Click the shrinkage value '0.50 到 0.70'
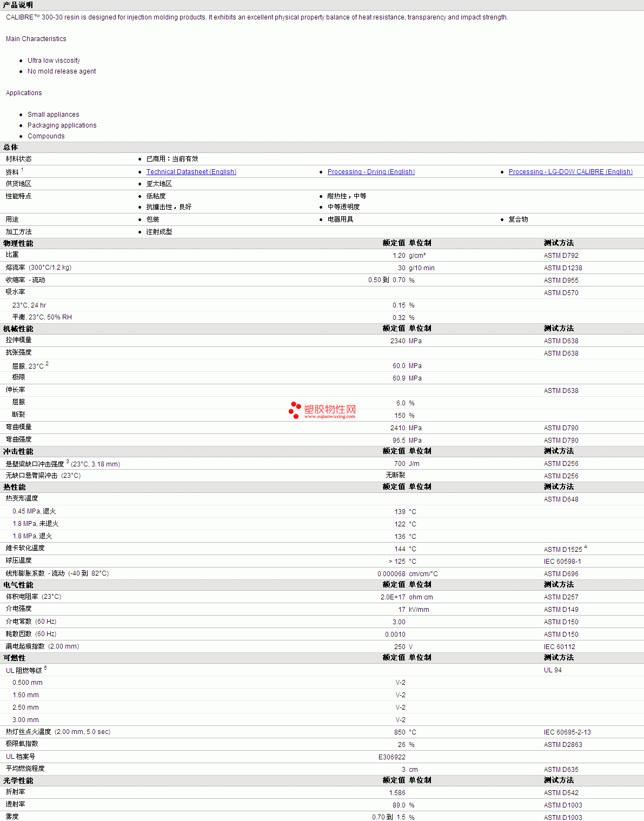 click(x=387, y=281)
